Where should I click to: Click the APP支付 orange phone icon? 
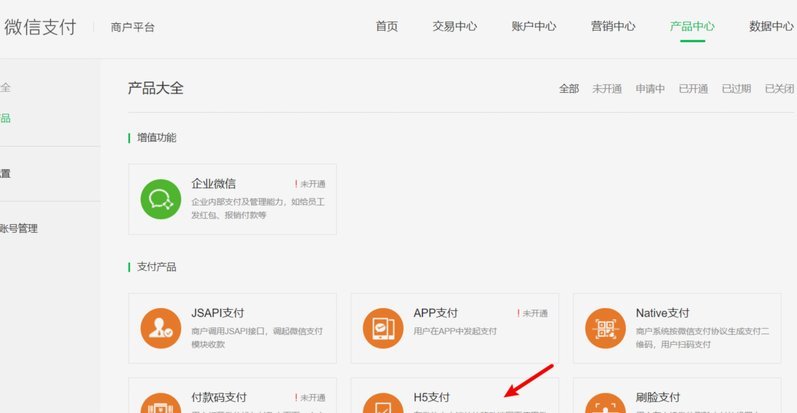coord(383,328)
